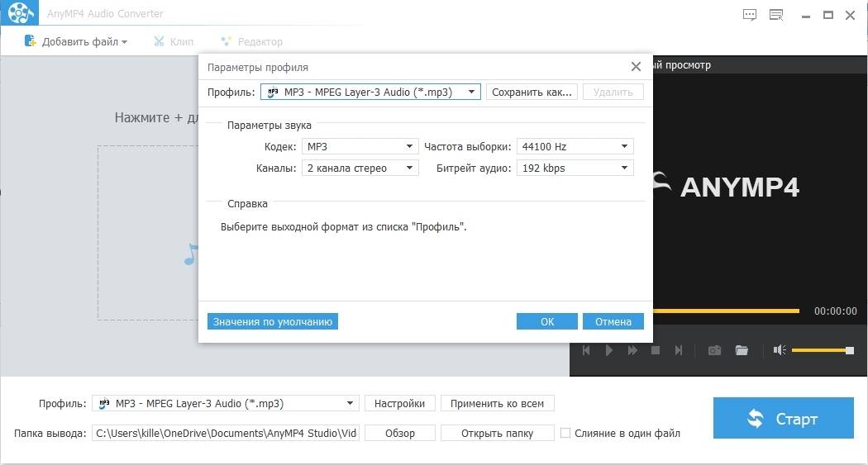Open the Add file menu (Добавить файл)

click(x=76, y=41)
